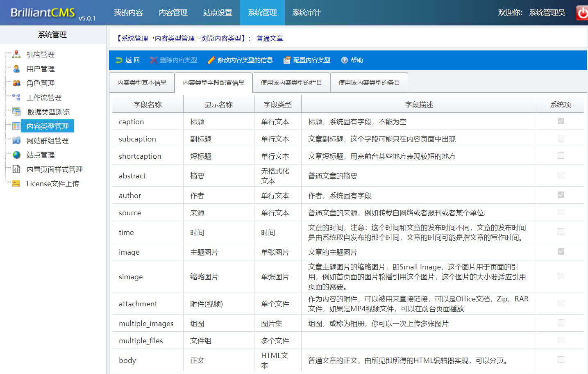588x374 pixels.
Task: Click the power logout icon
Action: 582,13
